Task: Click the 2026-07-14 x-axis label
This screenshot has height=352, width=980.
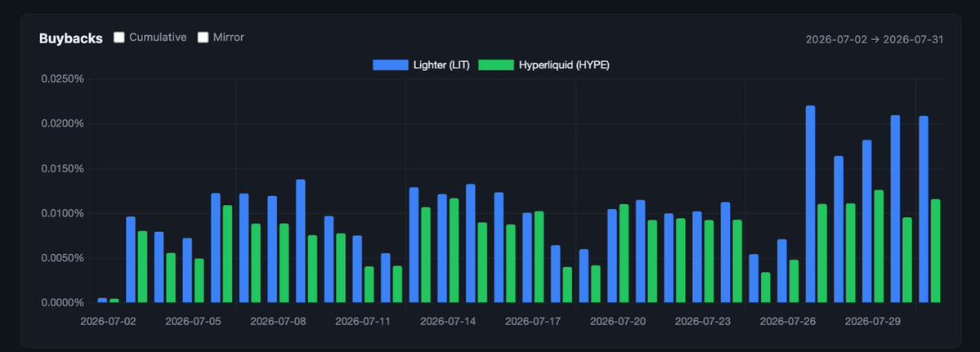Action: point(448,322)
